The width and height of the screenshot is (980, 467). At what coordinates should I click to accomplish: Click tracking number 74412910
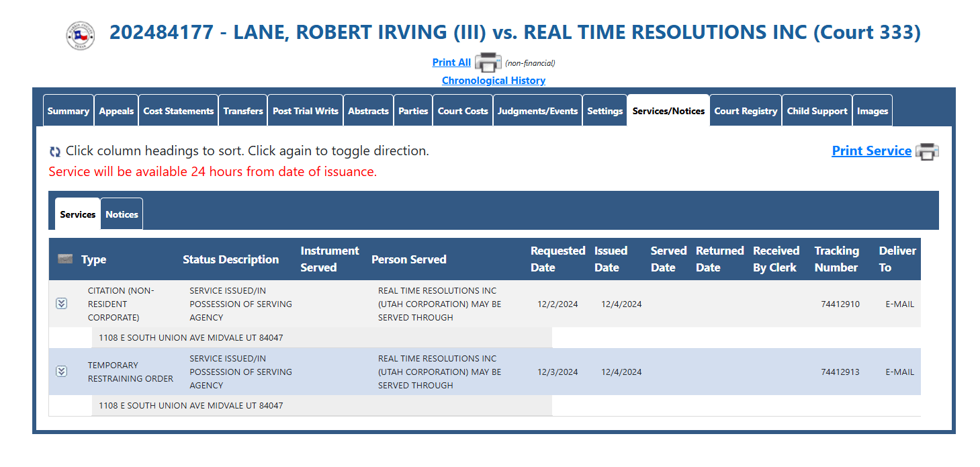[840, 304]
